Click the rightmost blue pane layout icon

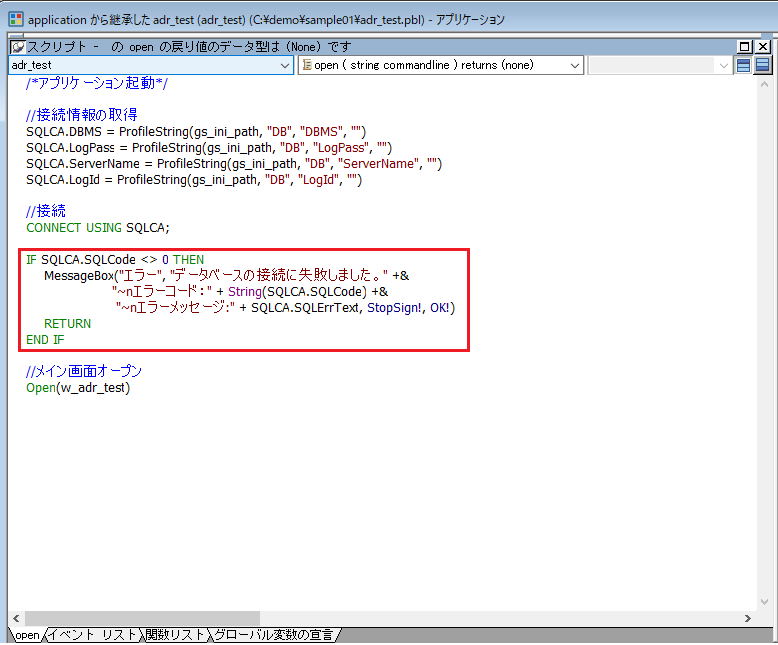tap(762, 65)
